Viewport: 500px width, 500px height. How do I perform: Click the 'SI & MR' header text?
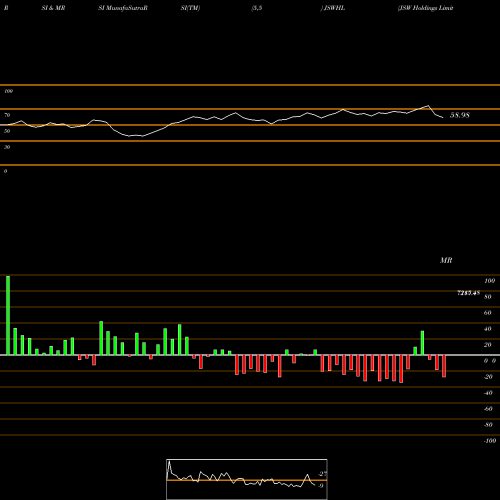click(53, 8)
